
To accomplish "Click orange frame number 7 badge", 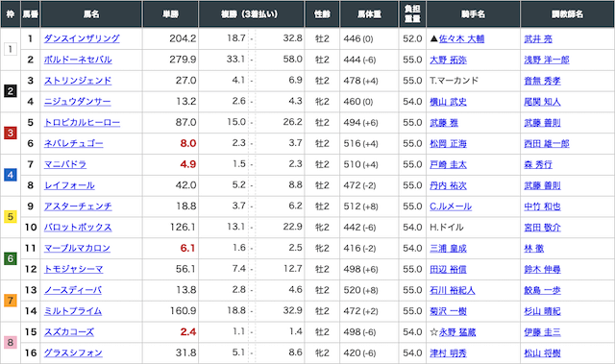I will [11, 301].
